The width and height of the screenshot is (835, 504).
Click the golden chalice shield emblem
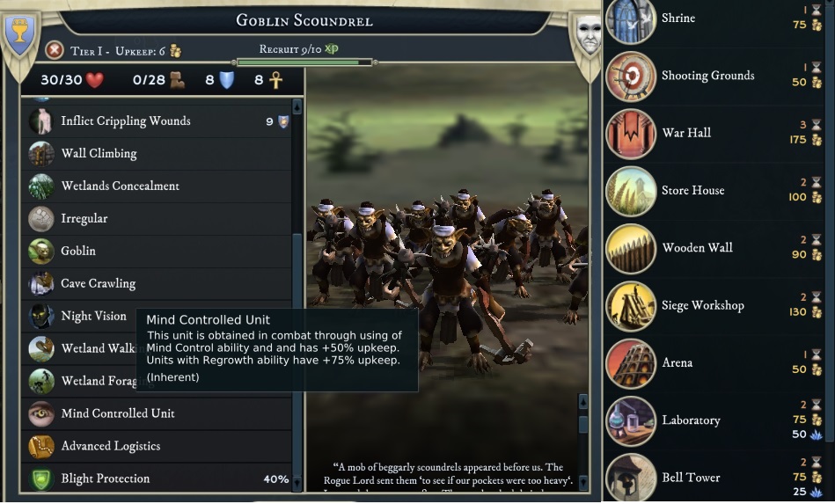click(x=19, y=34)
